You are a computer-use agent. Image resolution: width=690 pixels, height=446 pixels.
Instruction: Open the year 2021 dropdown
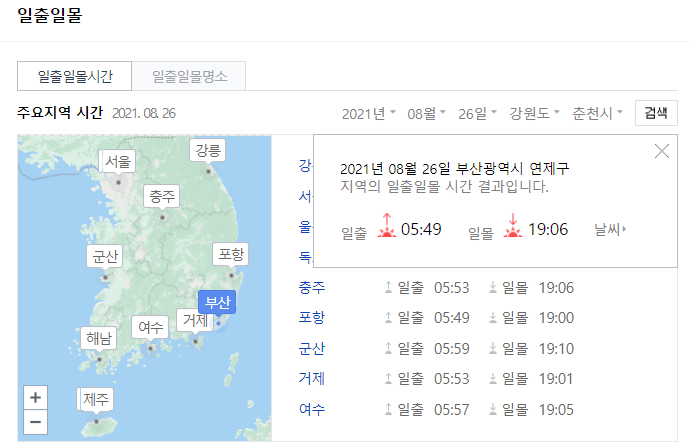[x=368, y=113]
